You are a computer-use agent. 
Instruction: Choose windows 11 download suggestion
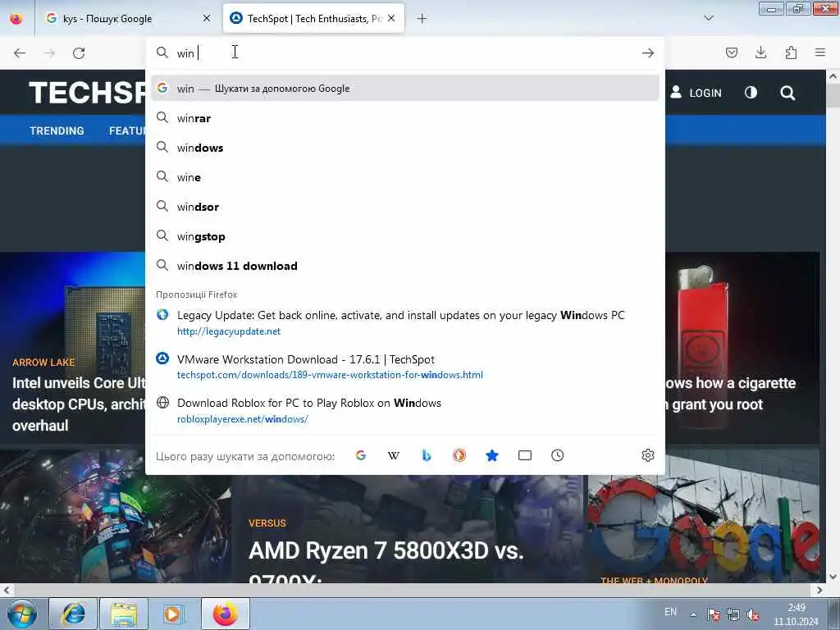(405, 266)
